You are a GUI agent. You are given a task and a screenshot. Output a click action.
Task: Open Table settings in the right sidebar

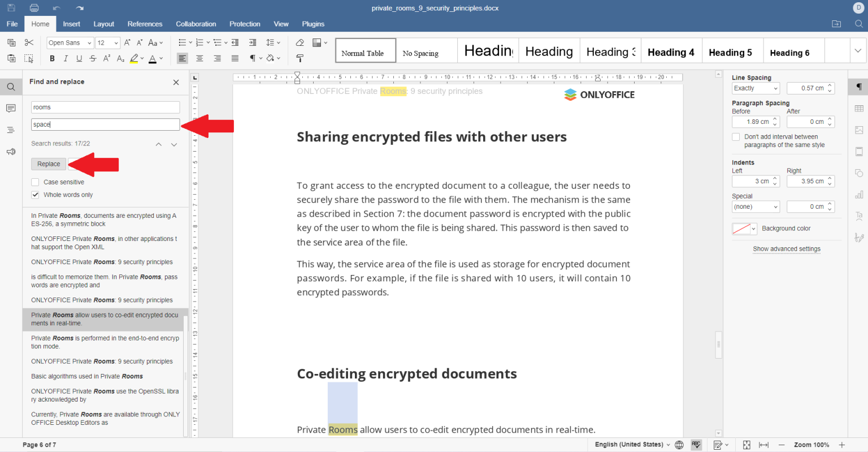[x=860, y=107]
